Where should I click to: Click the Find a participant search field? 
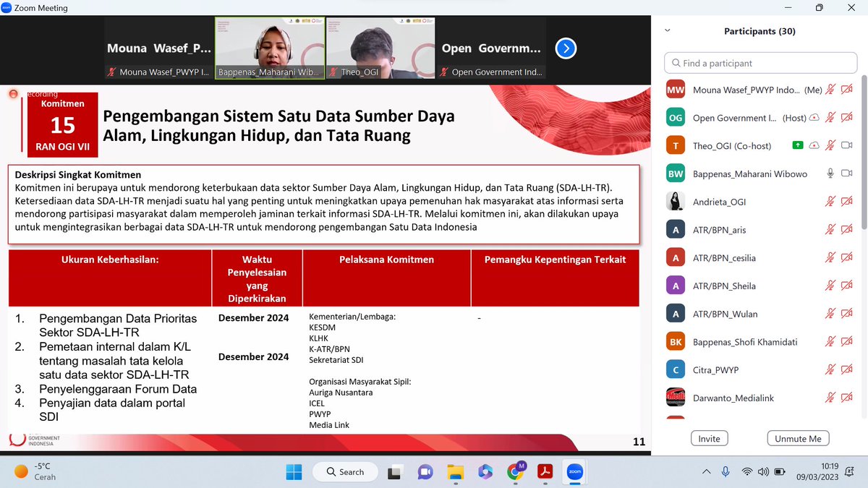[x=760, y=63]
